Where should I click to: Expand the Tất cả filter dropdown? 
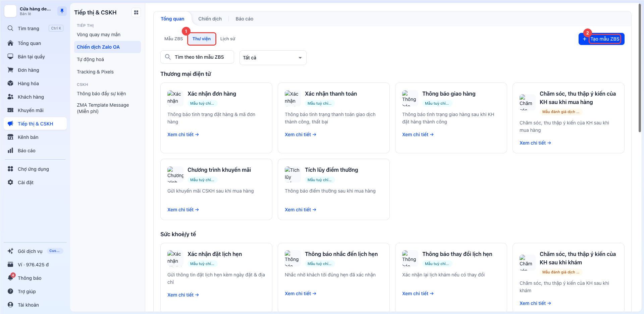coord(273,58)
